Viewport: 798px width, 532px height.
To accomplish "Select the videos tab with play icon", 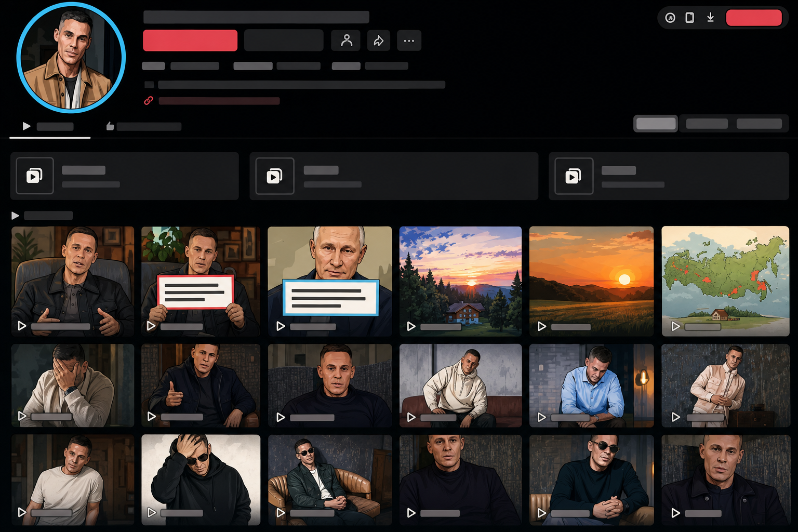I will [48, 126].
